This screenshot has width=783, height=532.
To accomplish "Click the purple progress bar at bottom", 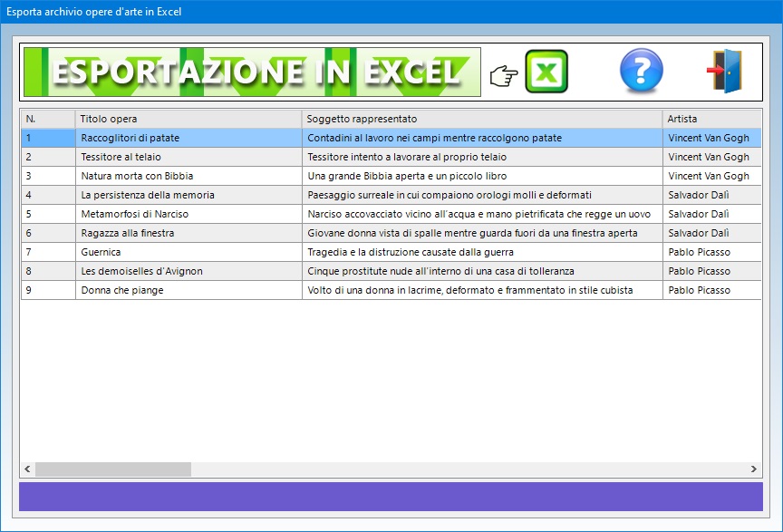I will click(x=391, y=497).
